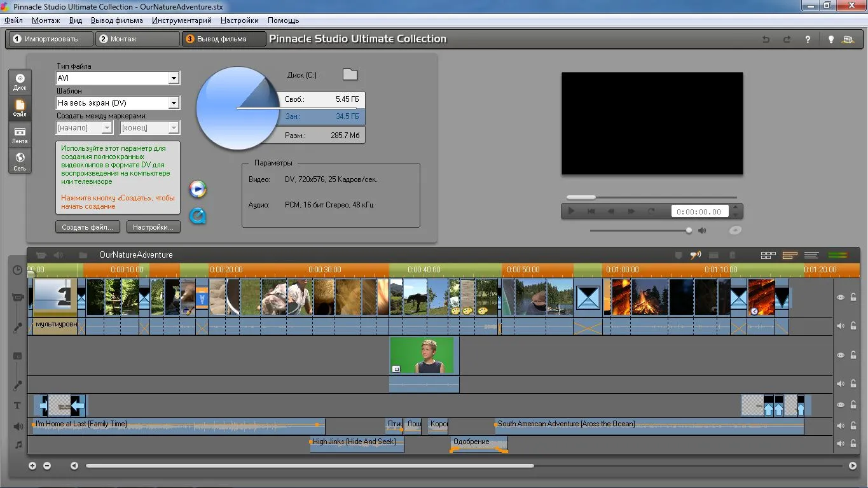
Task: Click the video track camera icon
Action: (18, 298)
